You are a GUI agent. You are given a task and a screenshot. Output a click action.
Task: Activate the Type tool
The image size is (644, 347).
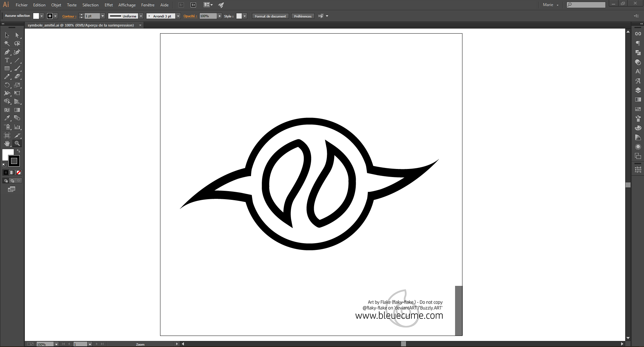click(x=7, y=60)
